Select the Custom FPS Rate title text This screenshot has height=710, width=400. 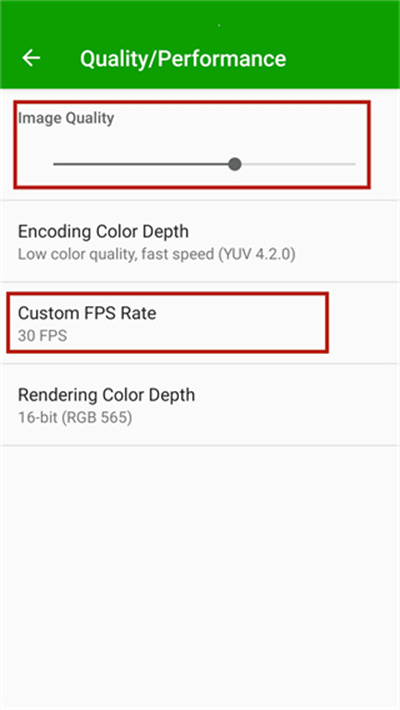click(87, 313)
